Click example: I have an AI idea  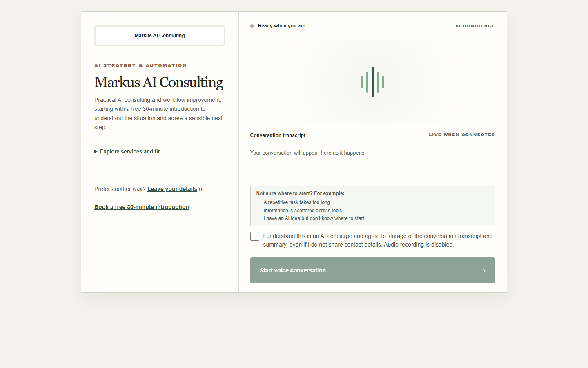coord(314,218)
